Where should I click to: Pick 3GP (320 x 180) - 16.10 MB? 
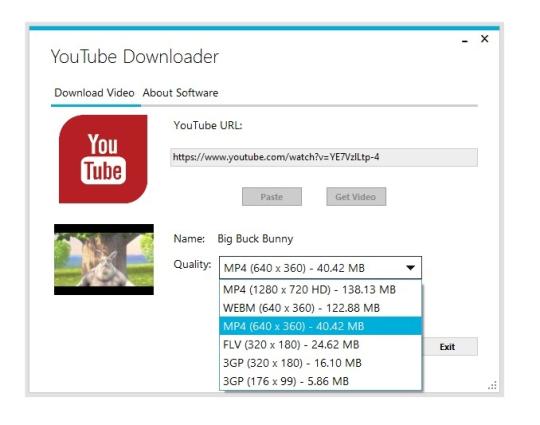[320, 363]
